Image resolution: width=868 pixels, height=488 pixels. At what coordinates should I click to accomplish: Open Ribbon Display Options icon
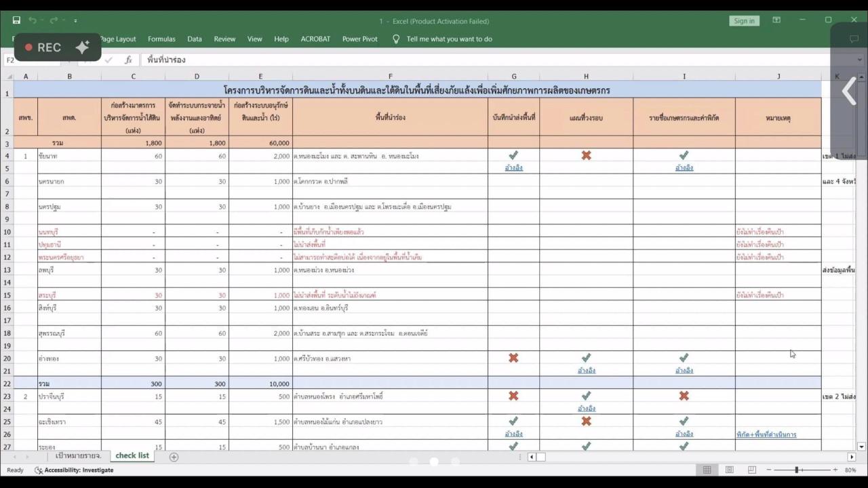point(776,20)
